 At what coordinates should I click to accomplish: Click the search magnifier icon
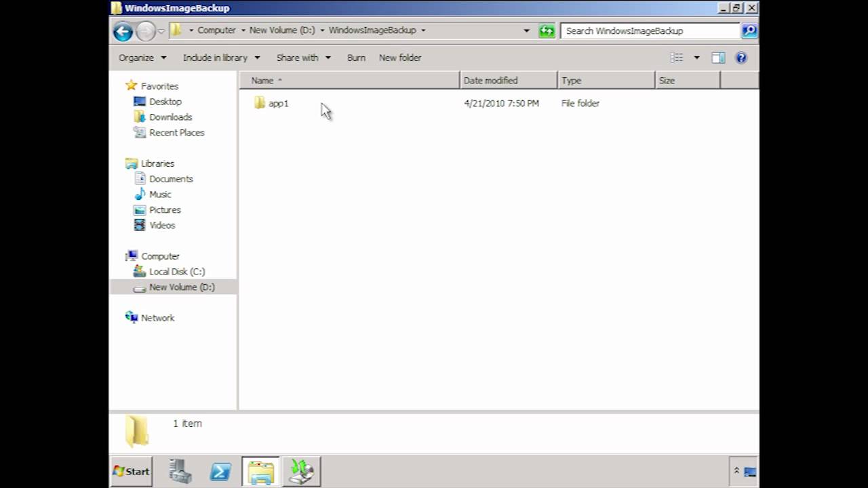749,30
